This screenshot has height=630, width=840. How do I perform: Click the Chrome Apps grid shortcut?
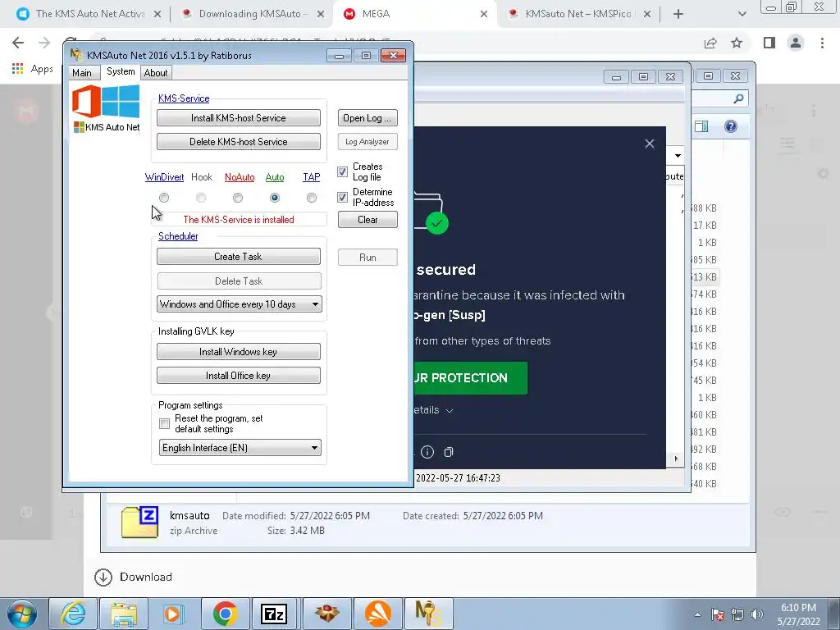click(18, 69)
